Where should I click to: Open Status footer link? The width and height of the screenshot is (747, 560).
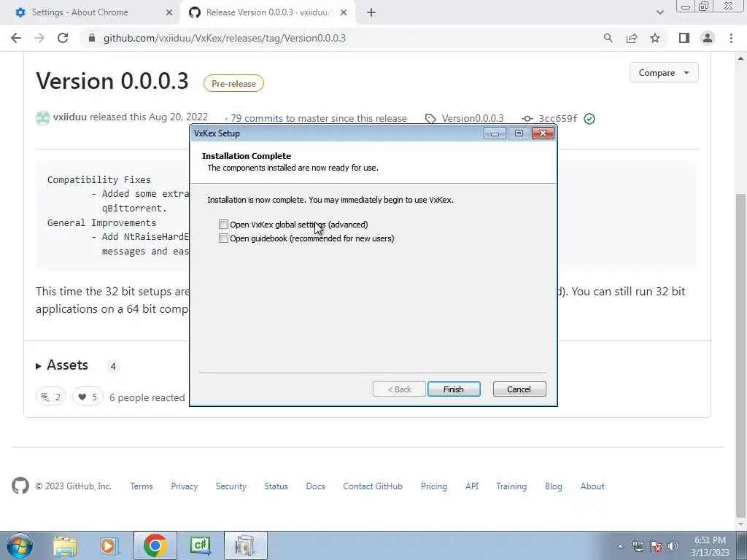[x=276, y=486]
